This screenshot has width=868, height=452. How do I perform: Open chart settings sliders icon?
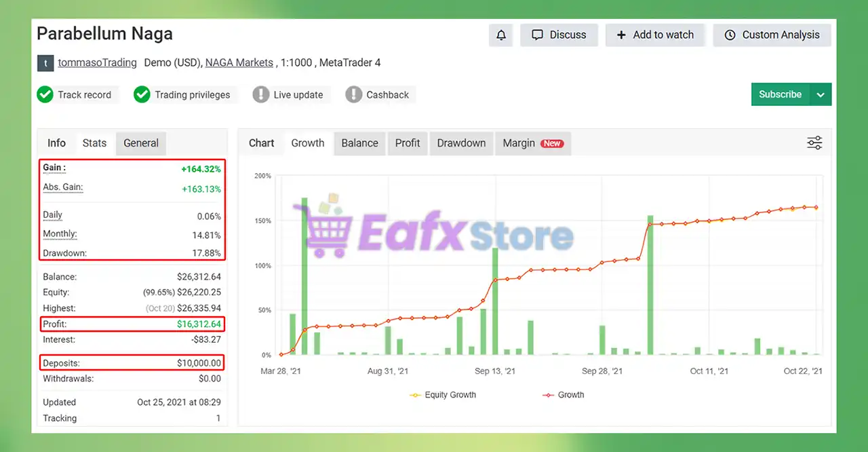tap(814, 143)
